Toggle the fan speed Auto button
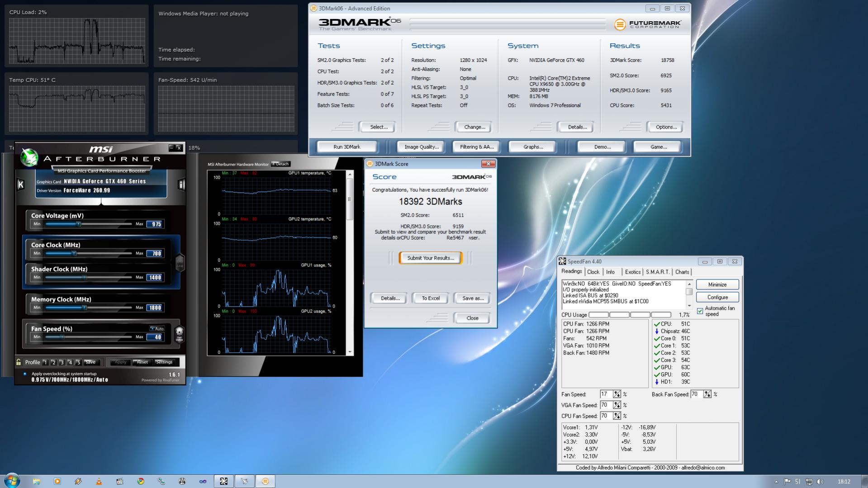This screenshot has height=488, width=868. (x=157, y=329)
